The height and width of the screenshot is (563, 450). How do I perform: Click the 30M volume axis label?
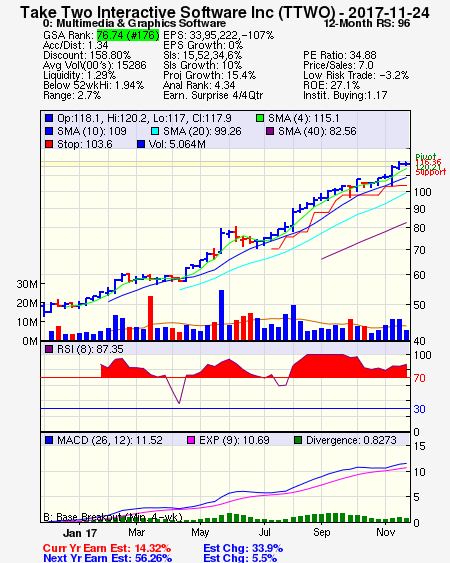(27, 284)
